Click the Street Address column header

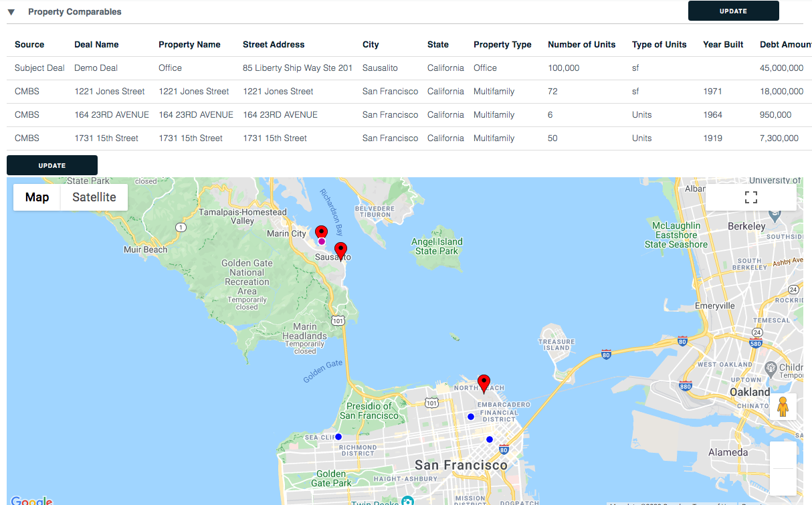click(x=274, y=45)
